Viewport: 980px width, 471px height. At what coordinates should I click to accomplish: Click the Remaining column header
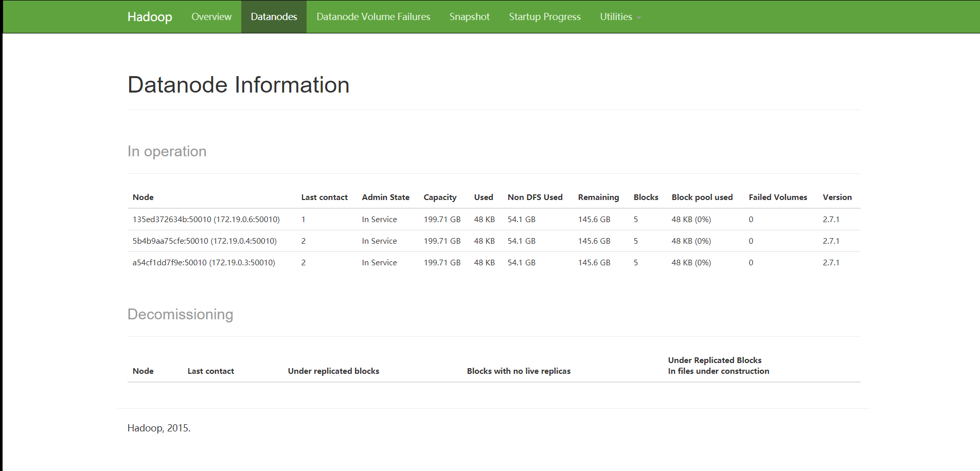point(598,197)
